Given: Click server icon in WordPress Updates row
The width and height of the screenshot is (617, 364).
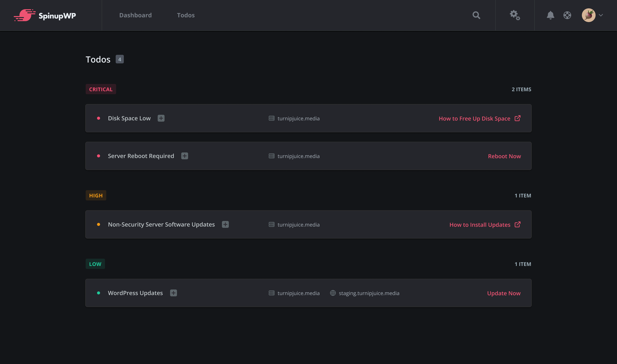Looking at the screenshot, I should 271,293.
